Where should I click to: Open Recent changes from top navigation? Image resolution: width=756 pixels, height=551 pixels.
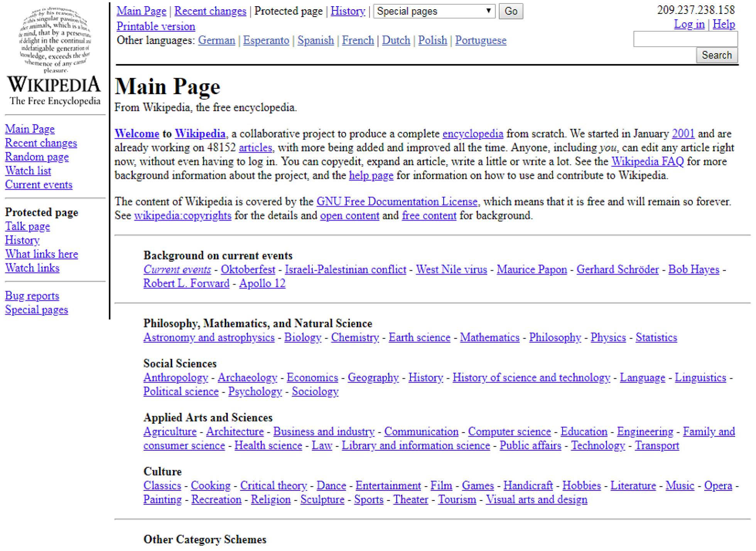[211, 11]
